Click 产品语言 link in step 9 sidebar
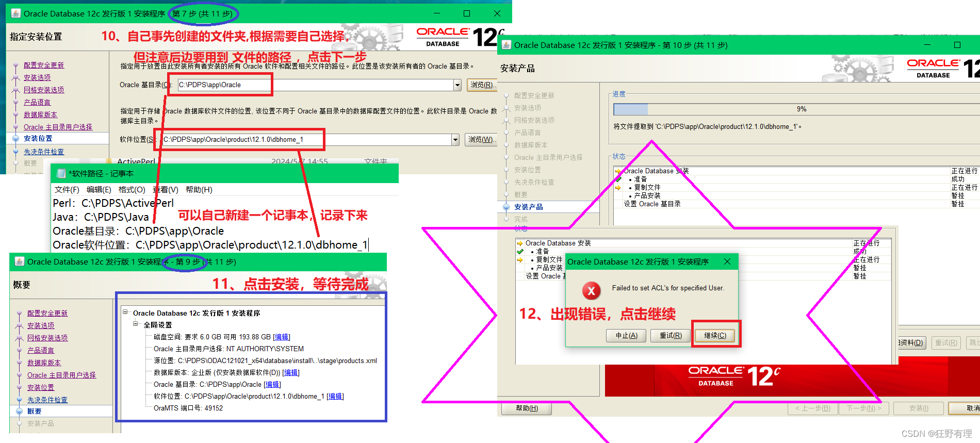Image resolution: width=980 pixels, height=443 pixels. 41,350
